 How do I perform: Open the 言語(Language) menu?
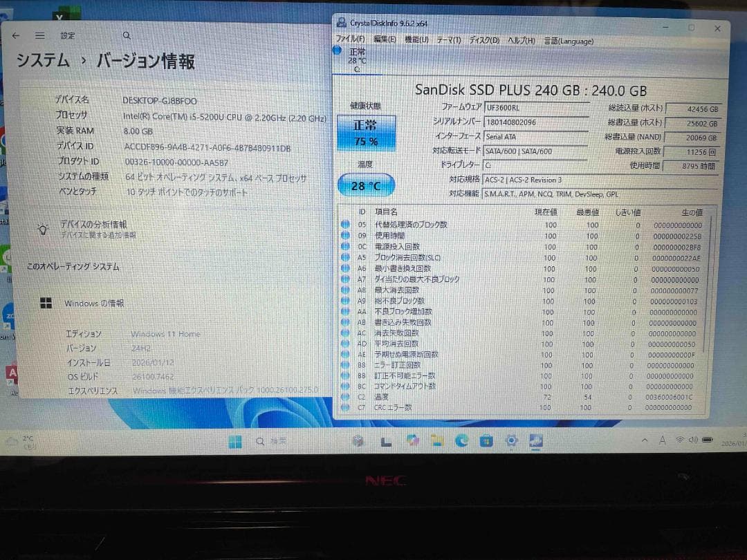569,40
